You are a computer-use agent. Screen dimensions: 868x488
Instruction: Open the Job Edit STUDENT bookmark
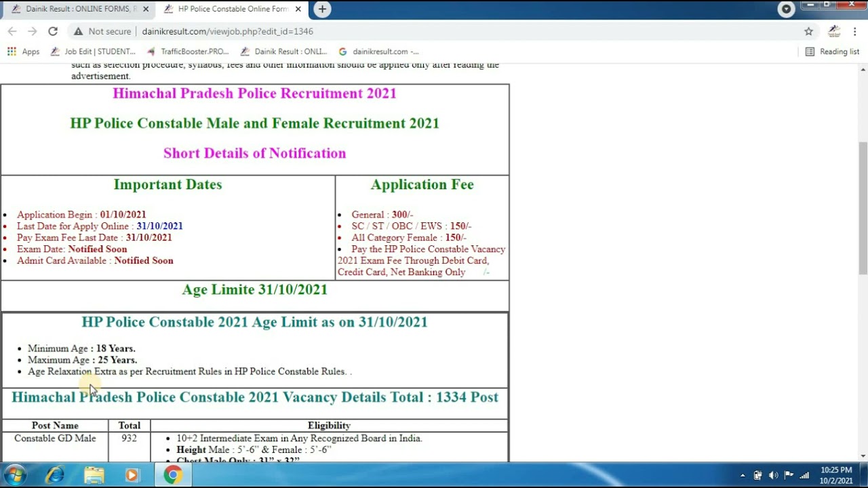[93, 52]
